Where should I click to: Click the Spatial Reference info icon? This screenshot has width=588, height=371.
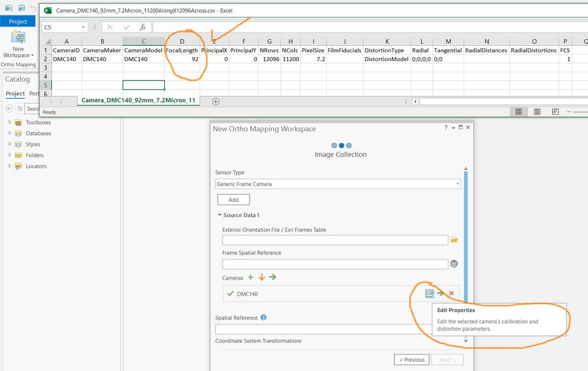(x=264, y=317)
